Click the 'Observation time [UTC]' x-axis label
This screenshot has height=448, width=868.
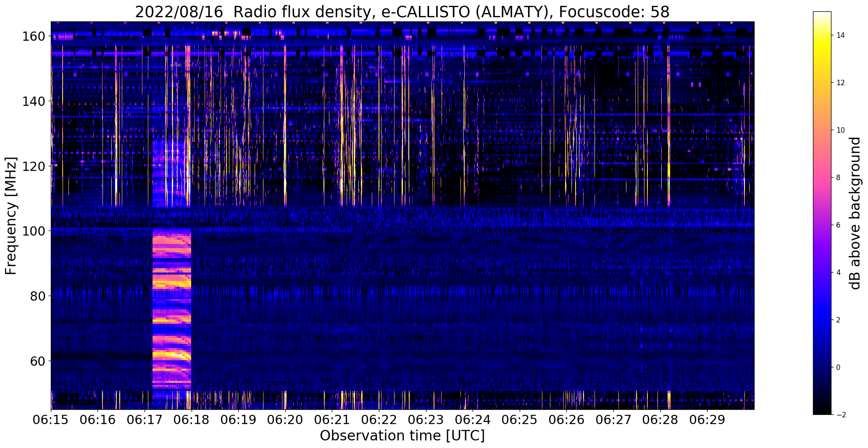[402, 436]
